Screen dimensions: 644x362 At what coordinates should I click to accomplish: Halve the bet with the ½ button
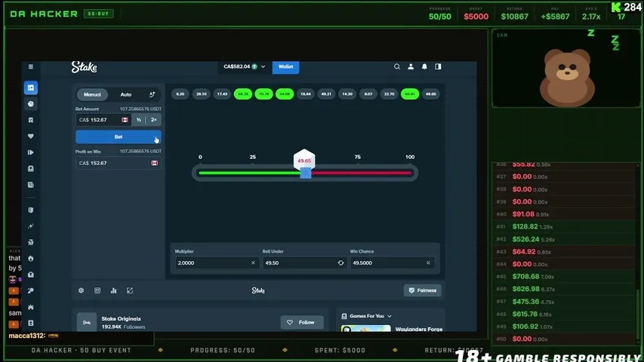[139, 120]
